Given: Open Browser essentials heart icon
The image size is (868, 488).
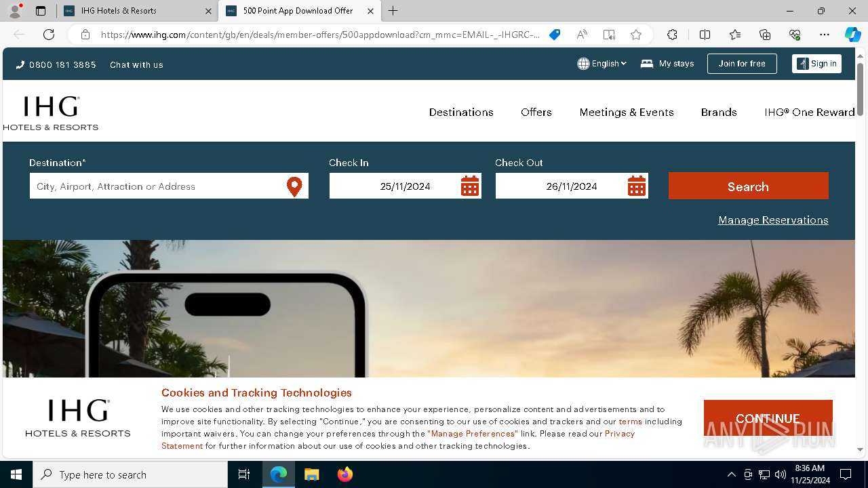Looking at the screenshot, I should point(795,35).
